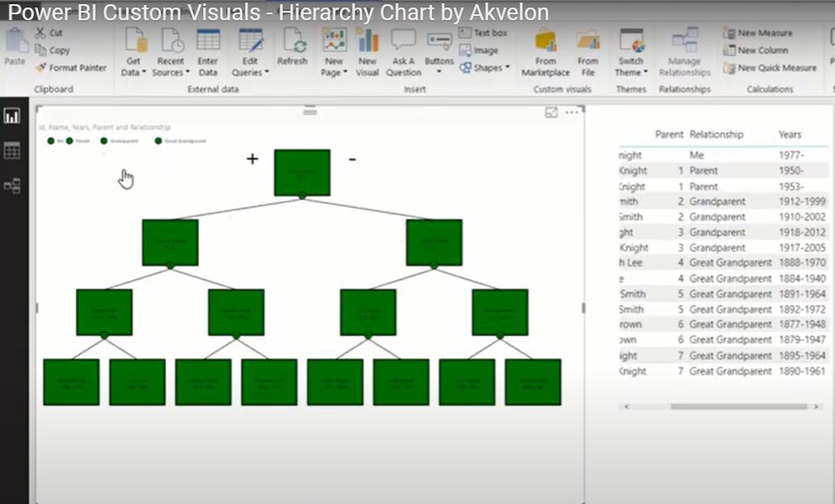Open the Switch Theme dropdown

[x=631, y=52]
